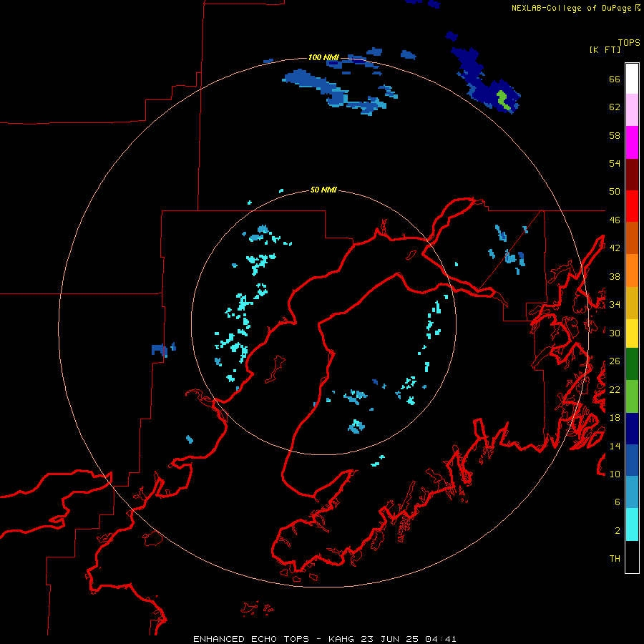Image resolution: width=644 pixels, height=644 pixels.
Task: Pick the white swatch in the legend
Action: pyautogui.click(x=632, y=79)
